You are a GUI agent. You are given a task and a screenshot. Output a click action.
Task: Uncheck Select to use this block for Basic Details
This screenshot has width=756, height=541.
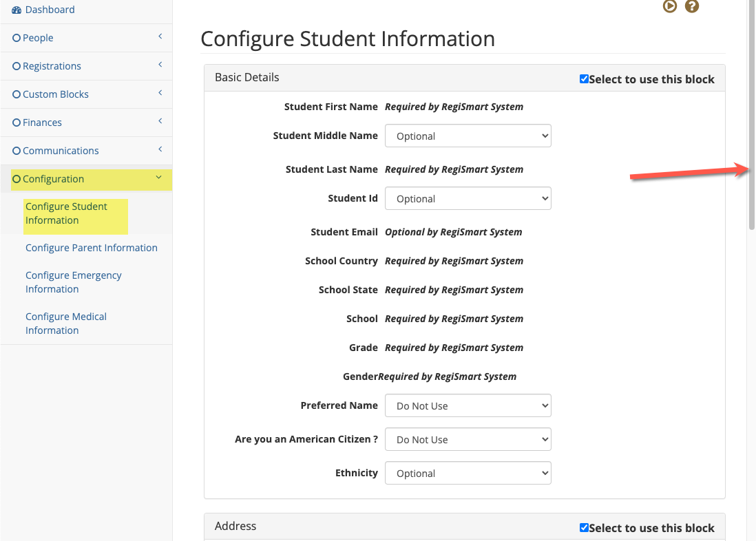click(584, 78)
